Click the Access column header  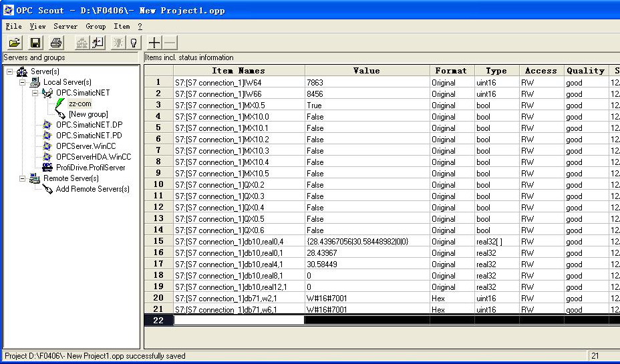click(x=541, y=71)
